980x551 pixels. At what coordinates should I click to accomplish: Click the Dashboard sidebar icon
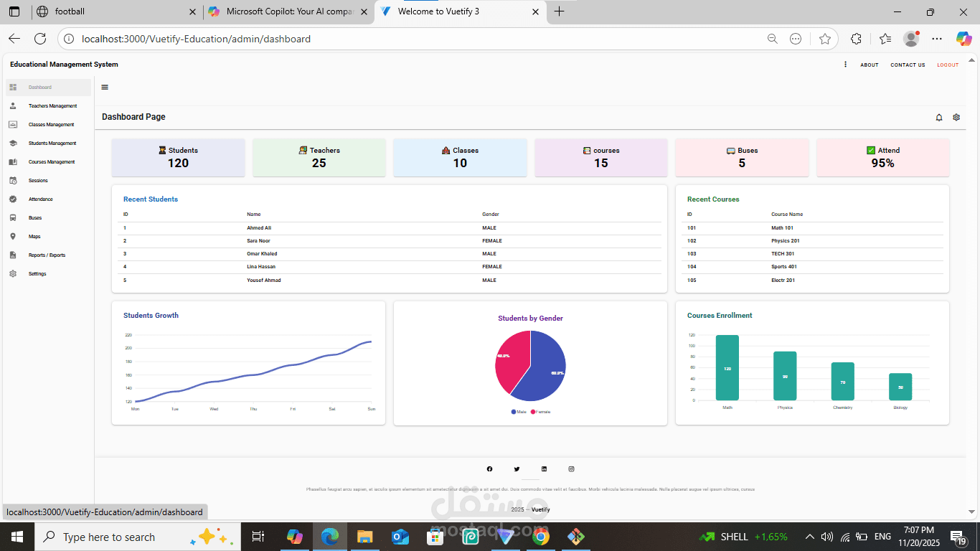pyautogui.click(x=13, y=88)
